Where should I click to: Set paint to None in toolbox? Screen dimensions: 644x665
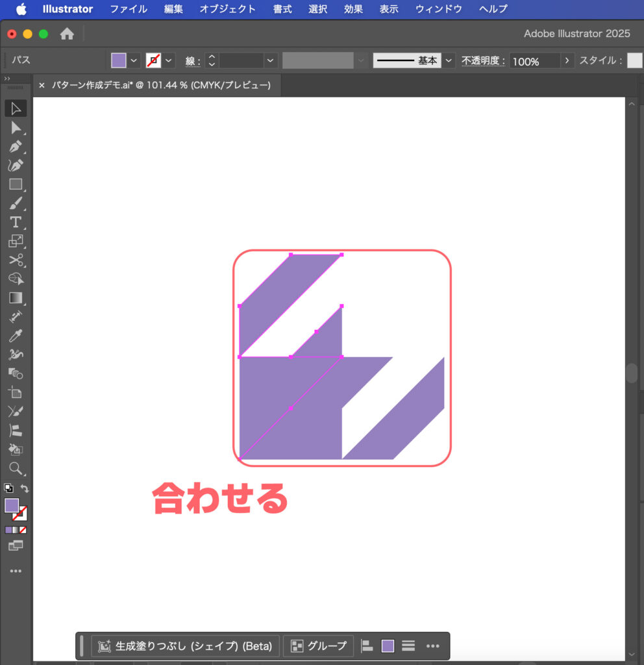point(23,530)
